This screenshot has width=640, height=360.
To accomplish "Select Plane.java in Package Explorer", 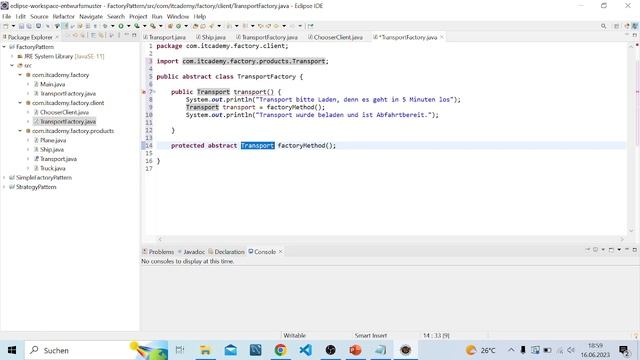I will [x=50, y=140].
